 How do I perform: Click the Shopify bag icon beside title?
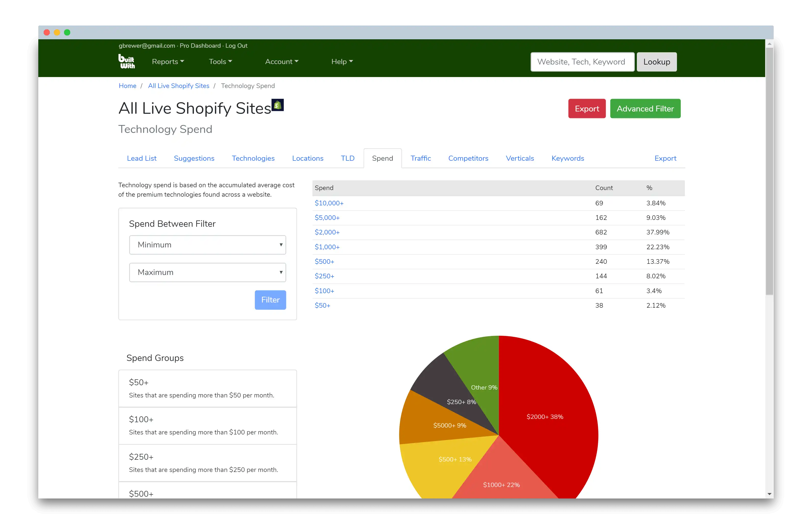tap(278, 105)
